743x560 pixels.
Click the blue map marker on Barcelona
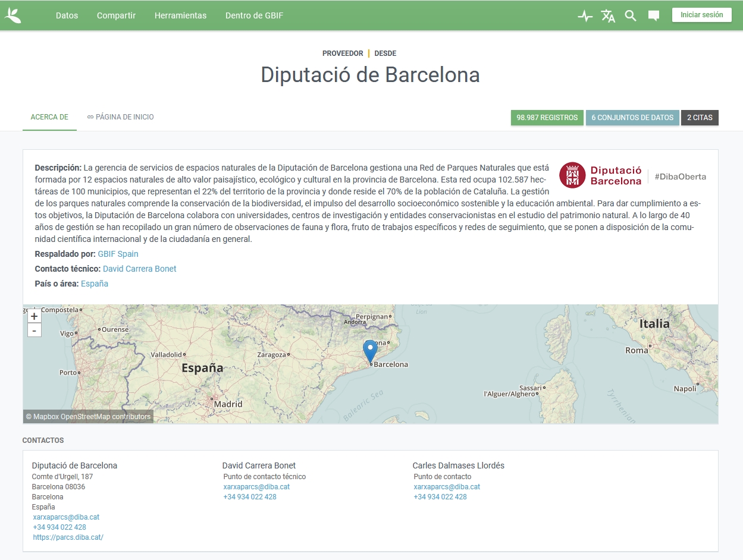370,350
